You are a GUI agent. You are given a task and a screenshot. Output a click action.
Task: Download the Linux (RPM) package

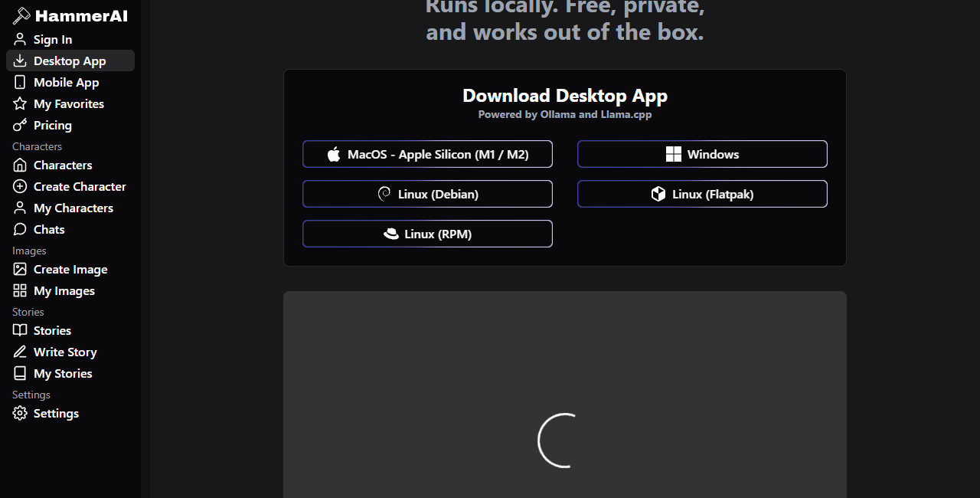click(427, 234)
